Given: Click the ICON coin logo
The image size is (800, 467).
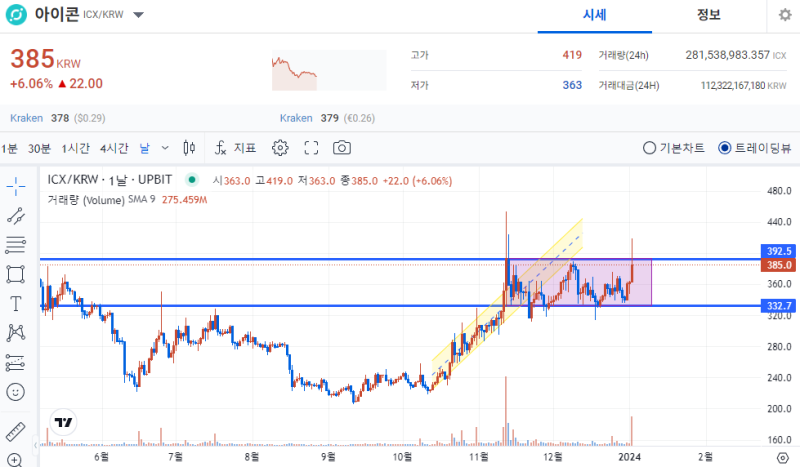Looking at the screenshot, I should (x=16, y=14).
